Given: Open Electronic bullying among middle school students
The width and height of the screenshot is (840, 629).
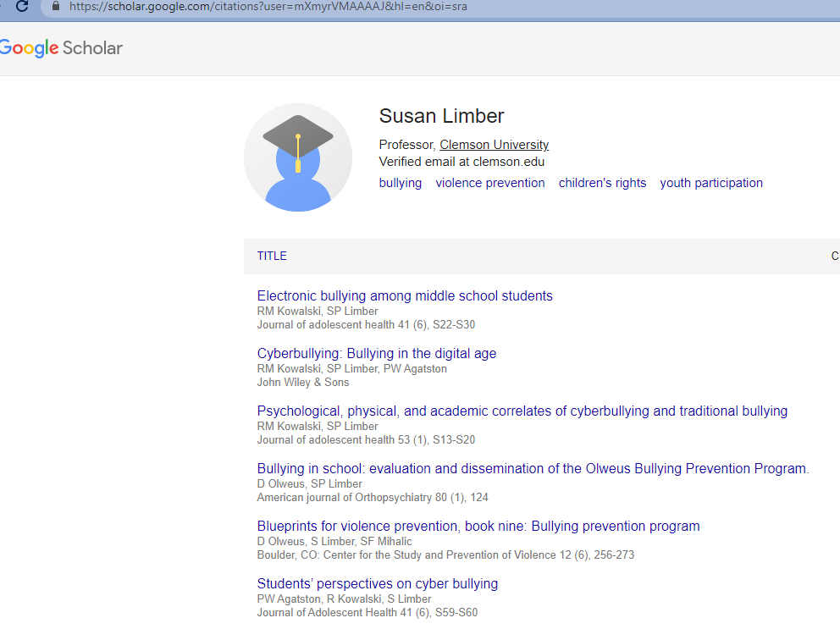Looking at the screenshot, I should point(405,295).
